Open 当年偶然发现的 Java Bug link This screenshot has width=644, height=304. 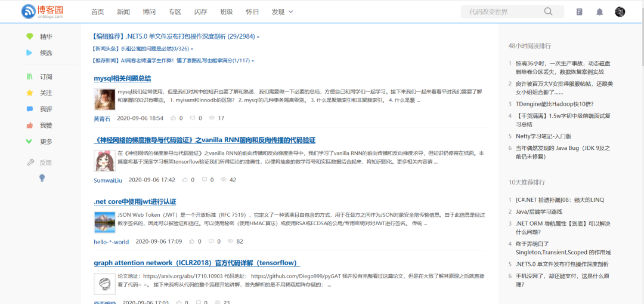coord(563,152)
